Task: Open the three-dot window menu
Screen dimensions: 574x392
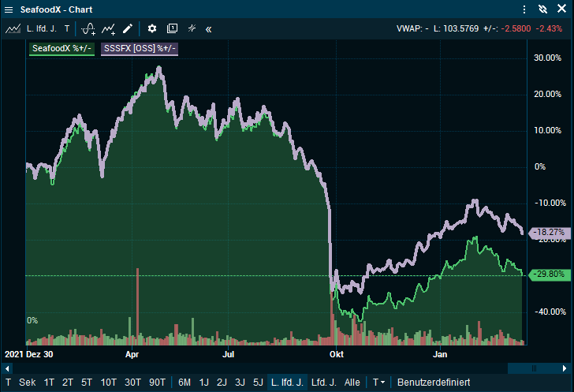Action: 525,9
